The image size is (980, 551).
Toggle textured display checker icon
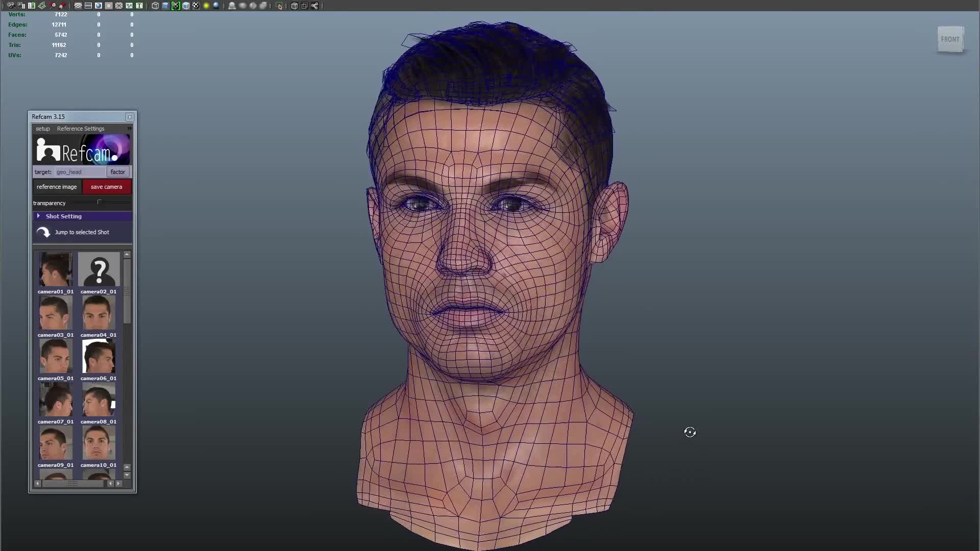click(x=196, y=6)
